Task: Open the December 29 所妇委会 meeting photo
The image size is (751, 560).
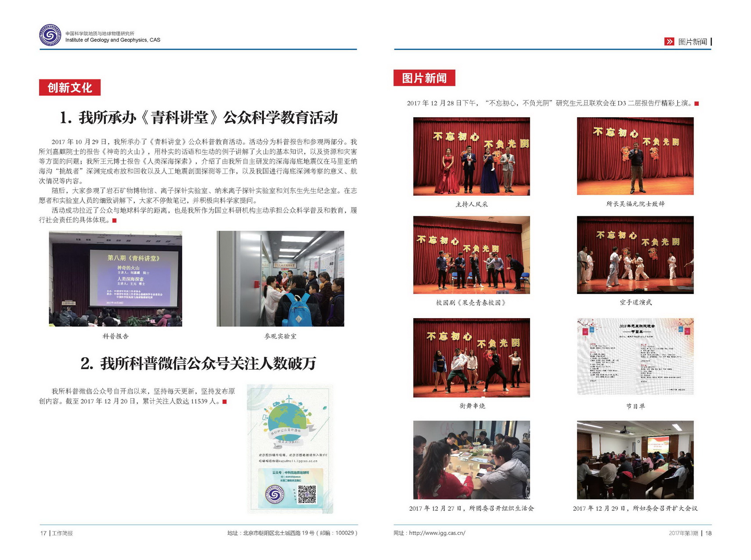Action: tap(635, 460)
